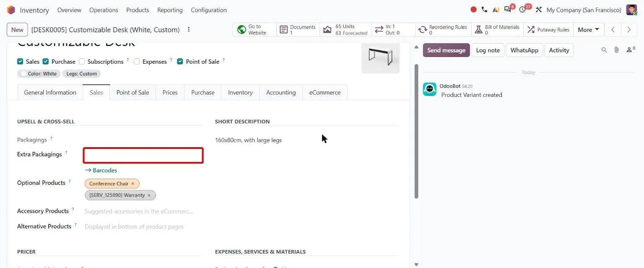Enable the Subscriptions checkbox
This screenshot has height=268, width=644.
tap(82, 61)
